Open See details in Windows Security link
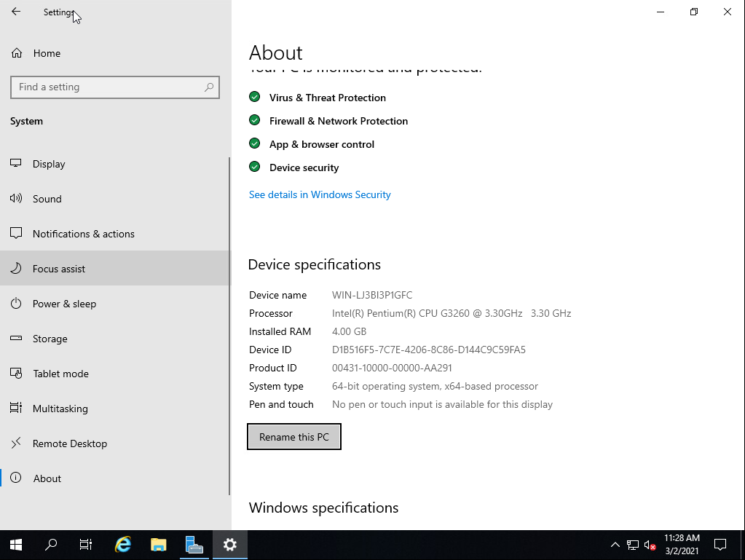This screenshot has height=560, width=745. [320, 194]
